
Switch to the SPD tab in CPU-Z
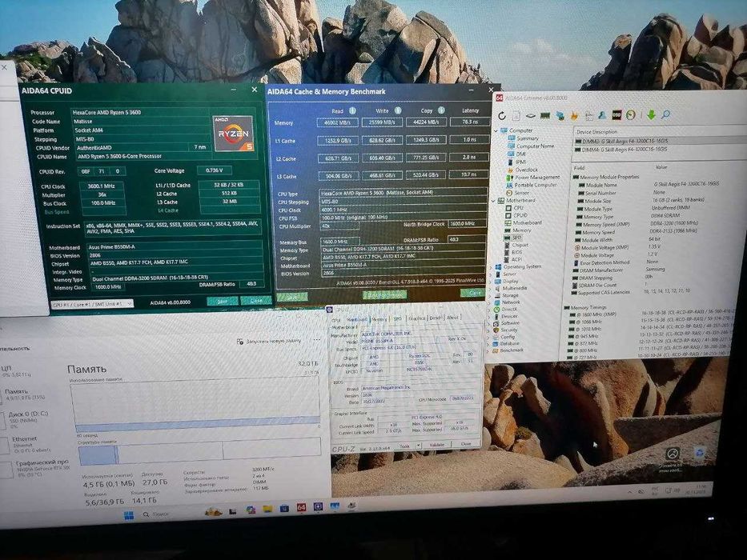(x=398, y=318)
